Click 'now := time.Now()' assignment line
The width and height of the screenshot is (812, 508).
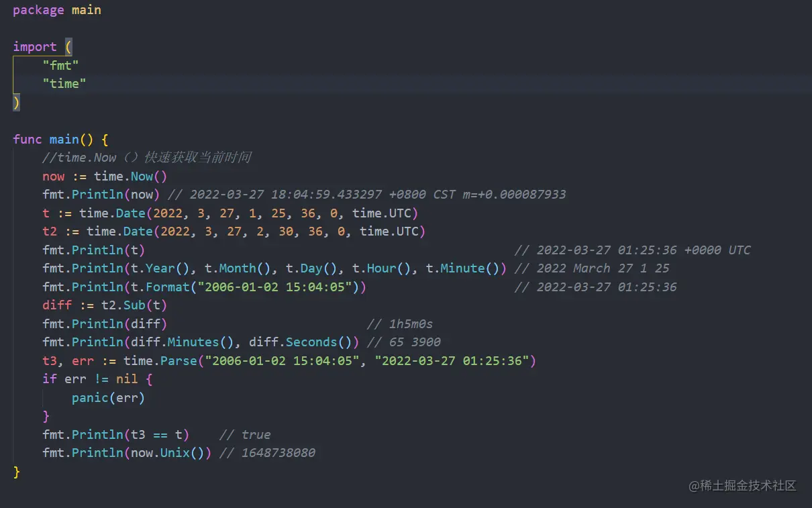[105, 176]
